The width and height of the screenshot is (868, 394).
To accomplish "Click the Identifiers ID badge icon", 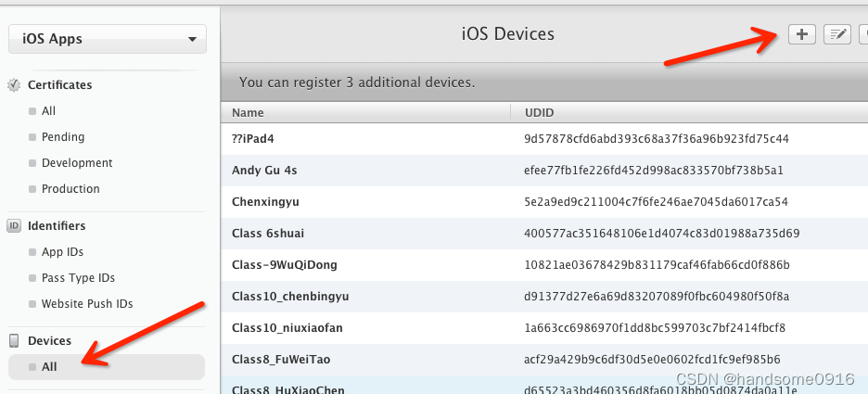I will pyautogui.click(x=14, y=226).
